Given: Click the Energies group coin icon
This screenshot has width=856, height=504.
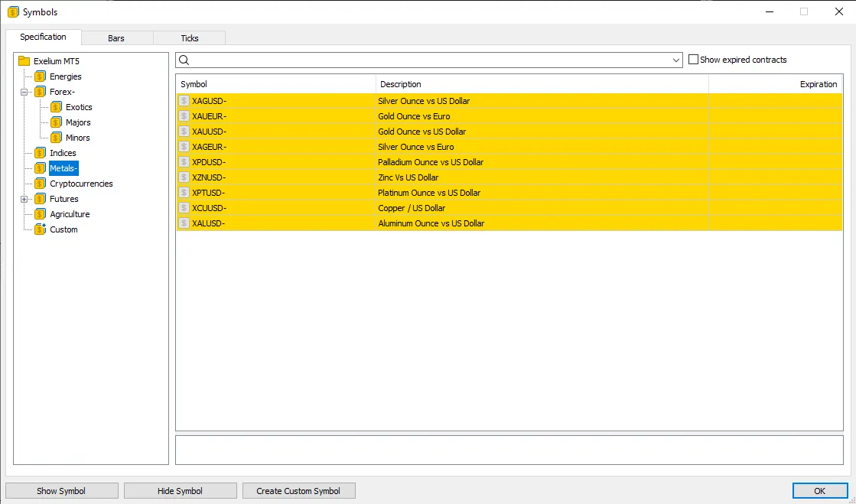Looking at the screenshot, I should [x=41, y=76].
